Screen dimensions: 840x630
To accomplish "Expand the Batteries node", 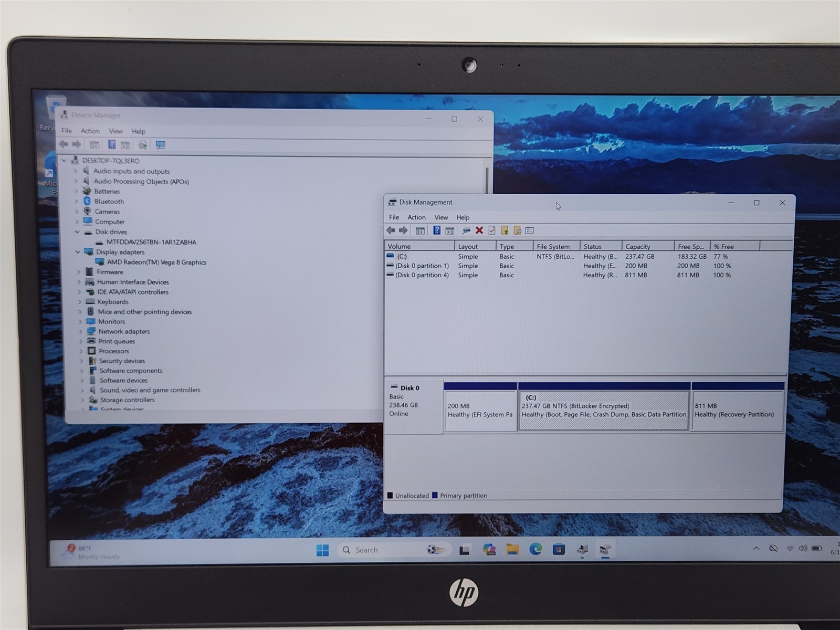I will pos(76,191).
